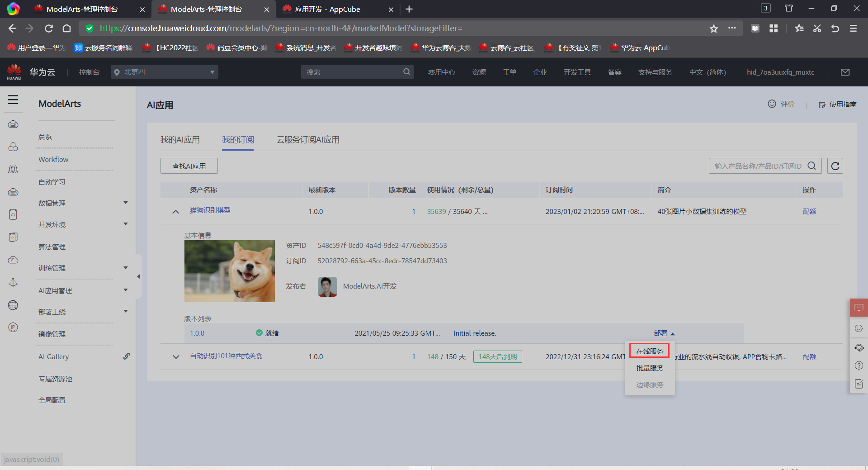Viewport: 868px width, 470px height.
Task: Open the edit note icon on right rail
Action: 859,384
